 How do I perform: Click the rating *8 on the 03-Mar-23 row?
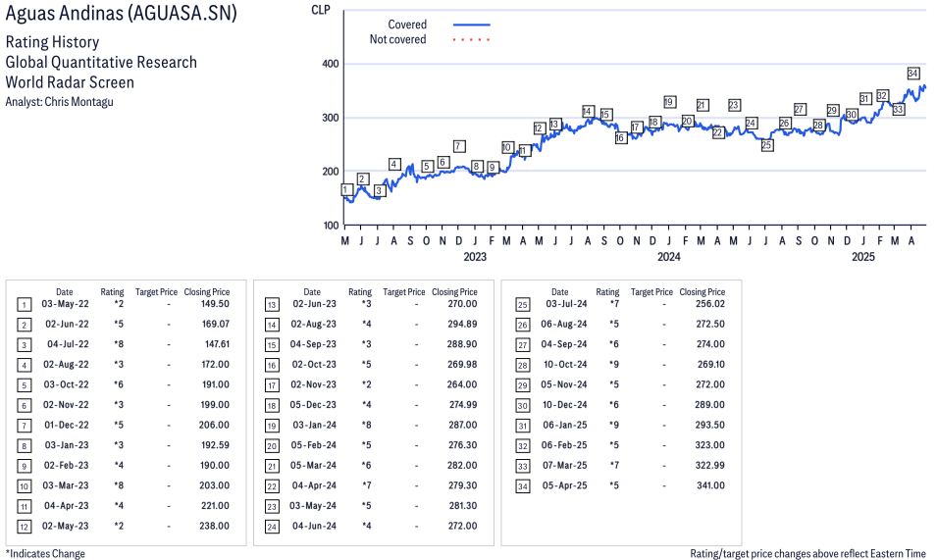(x=119, y=486)
